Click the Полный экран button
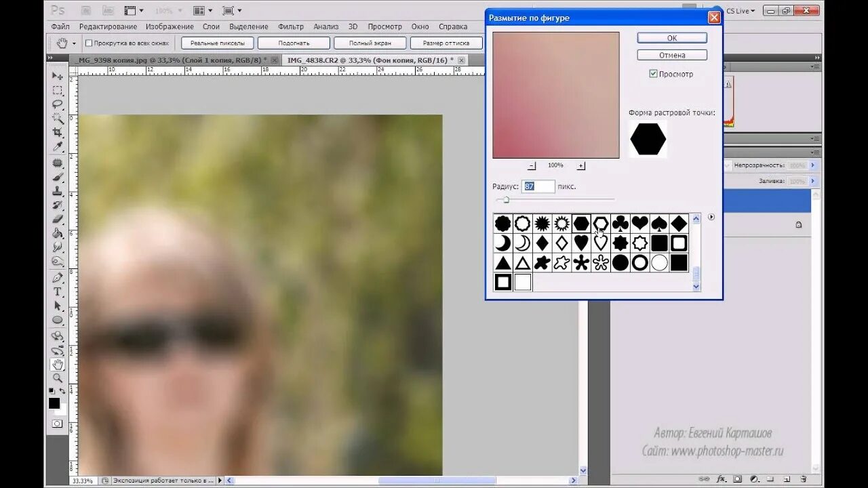This screenshot has height=488, width=868. click(x=370, y=43)
